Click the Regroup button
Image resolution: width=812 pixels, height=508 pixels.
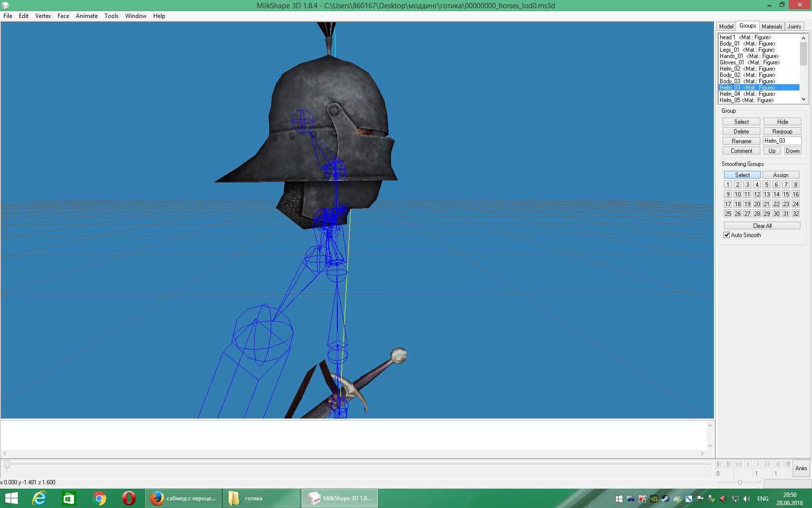[783, 132]
